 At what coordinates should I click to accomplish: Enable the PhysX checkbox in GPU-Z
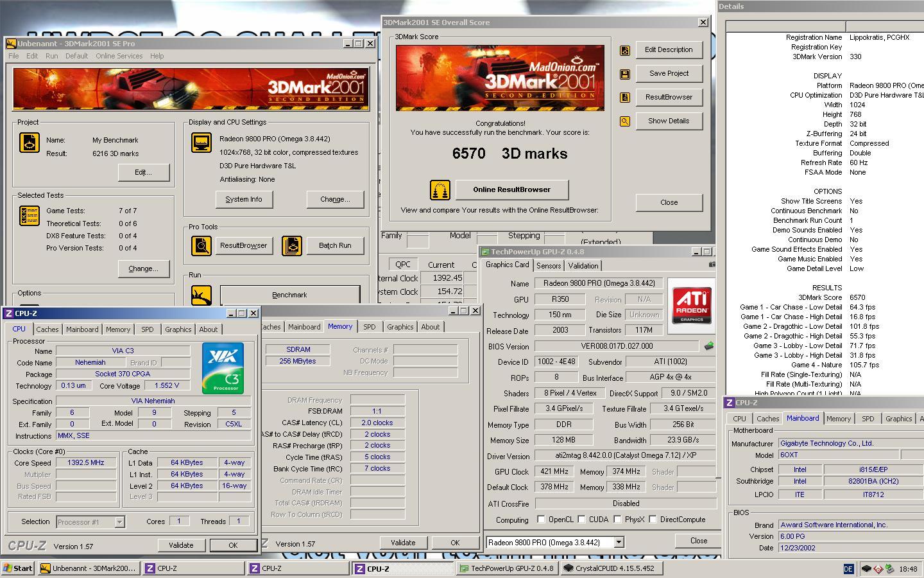(617, 520)
